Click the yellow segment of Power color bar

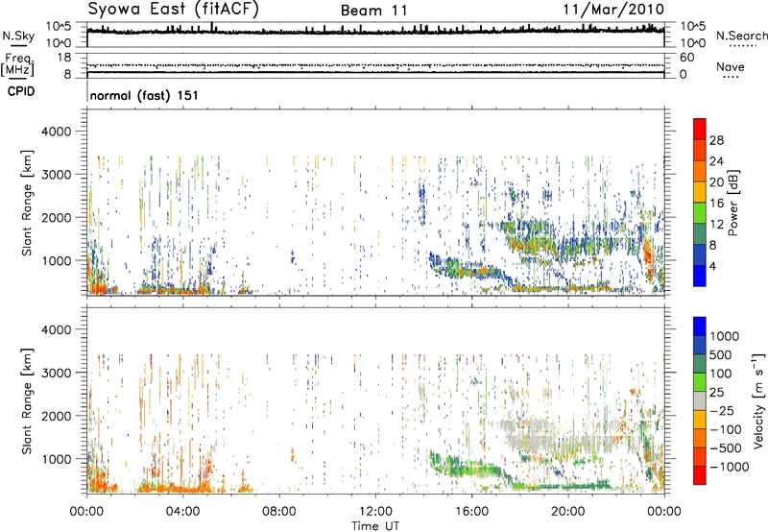tap(700, 192)
